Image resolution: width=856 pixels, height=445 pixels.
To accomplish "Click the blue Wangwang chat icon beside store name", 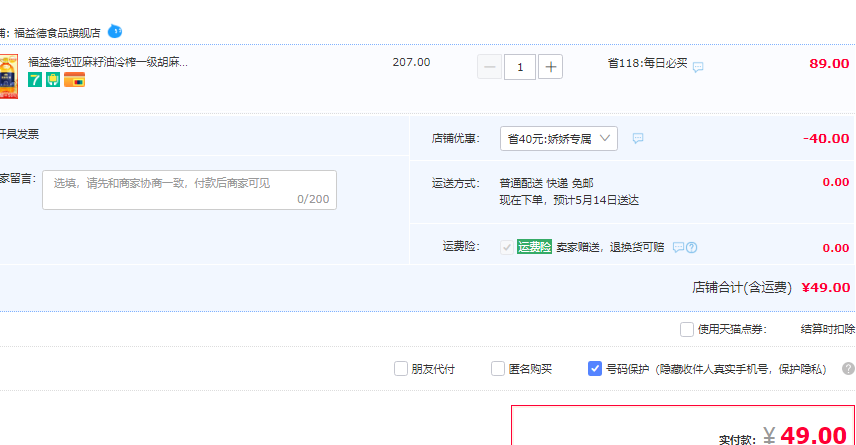I will pyautogui.click(x=115, y=31).
